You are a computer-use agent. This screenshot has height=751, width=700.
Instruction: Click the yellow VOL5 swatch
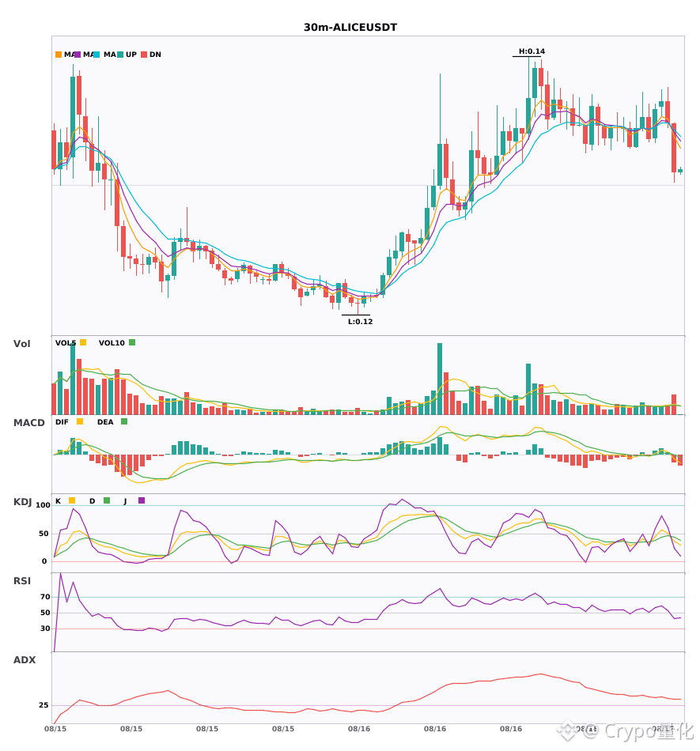coord(83,342)
